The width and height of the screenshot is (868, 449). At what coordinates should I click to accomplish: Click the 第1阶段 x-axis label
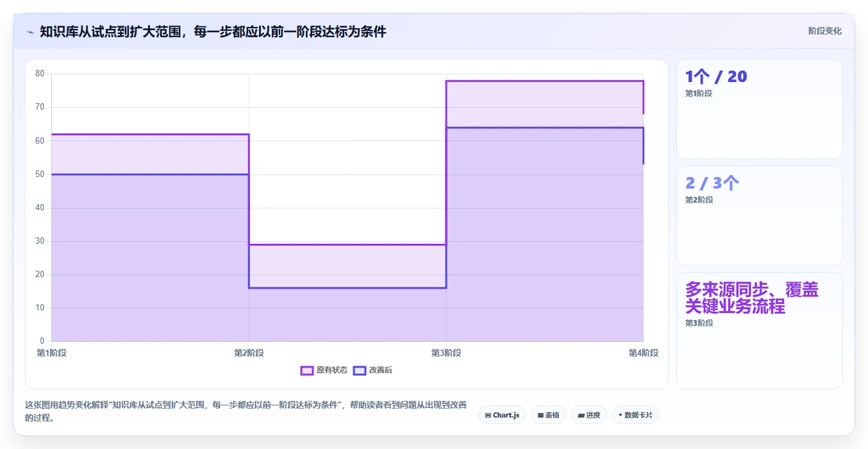point(52,353)
